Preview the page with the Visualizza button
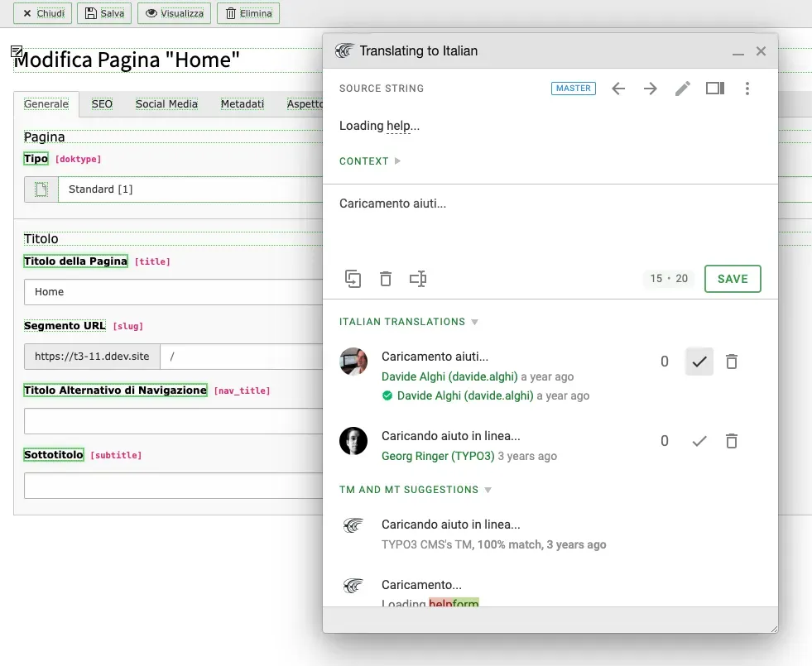 [x=174, y=13]
